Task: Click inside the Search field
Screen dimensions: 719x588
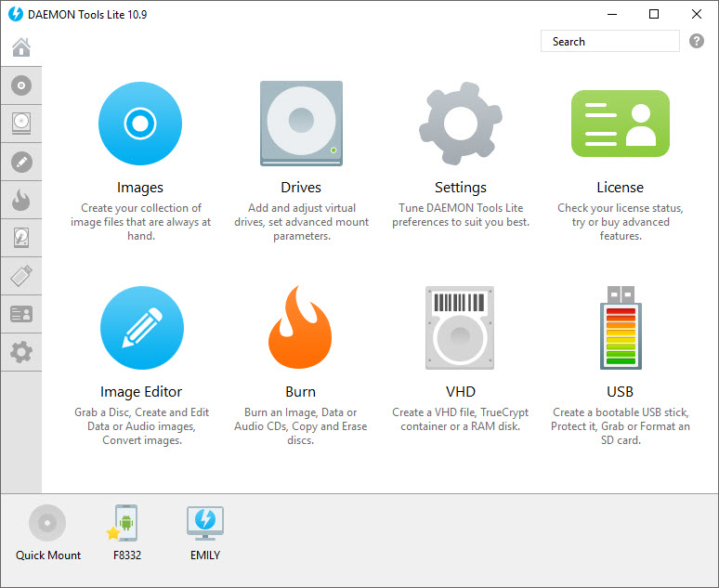Action: (610, 42)
